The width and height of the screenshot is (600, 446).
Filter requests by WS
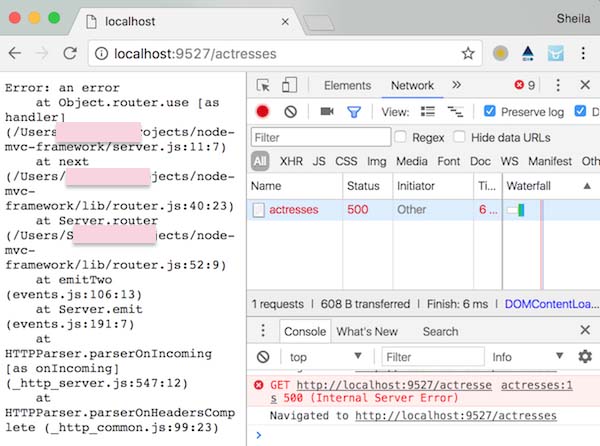pyautogui.click(x=509, y=161)
